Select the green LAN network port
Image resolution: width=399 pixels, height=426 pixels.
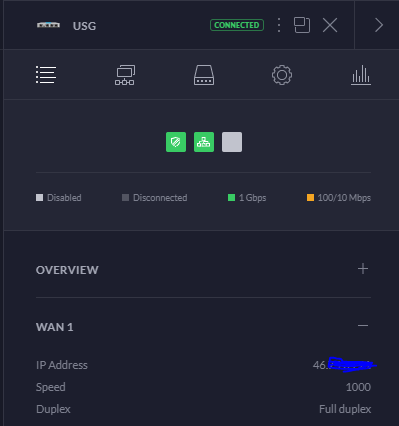(x=204, y=142)
